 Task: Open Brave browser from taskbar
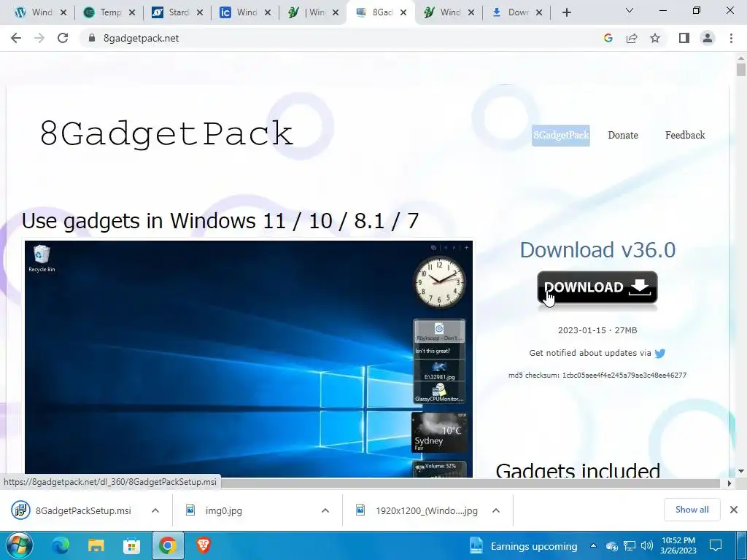204,545
